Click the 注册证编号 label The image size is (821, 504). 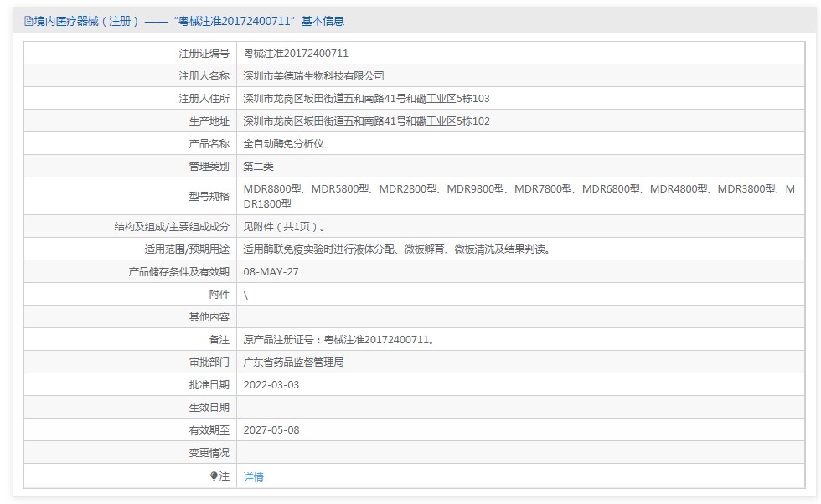[x=204, y=54]
